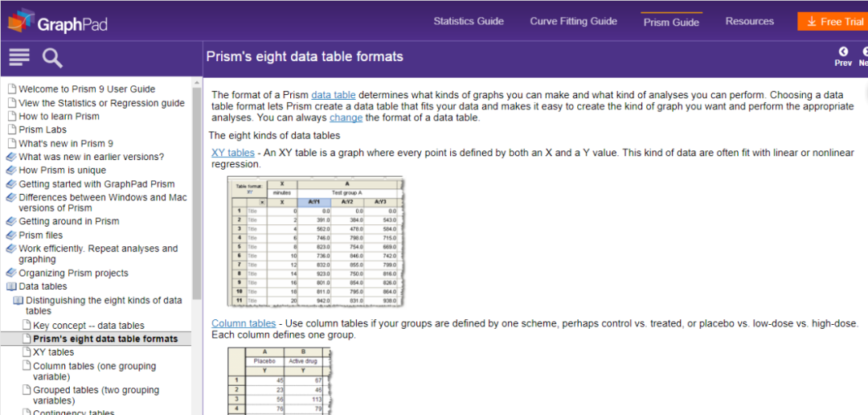This screenshot has height=415, width=868.
Task: Click the page title "Prism's eight data table formats"
Action: click(305, 56)
